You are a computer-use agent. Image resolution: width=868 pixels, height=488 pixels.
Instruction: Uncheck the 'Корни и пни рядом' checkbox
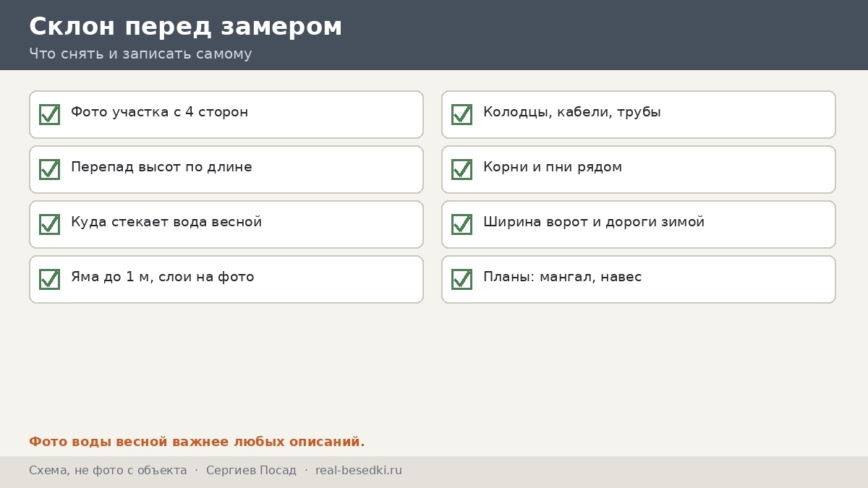[x=461, y=169]
